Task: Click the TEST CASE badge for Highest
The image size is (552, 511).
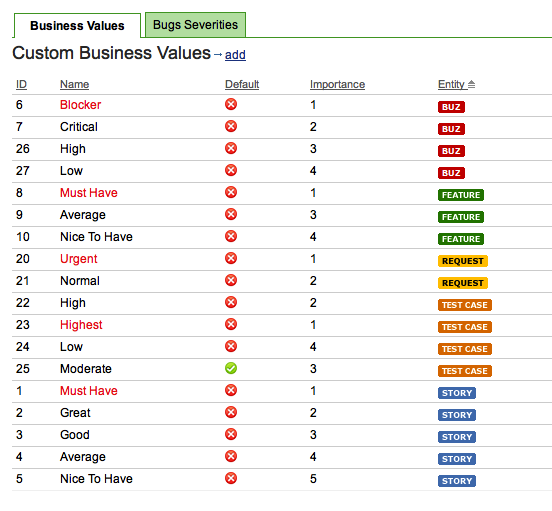Action: coord(464,327)
